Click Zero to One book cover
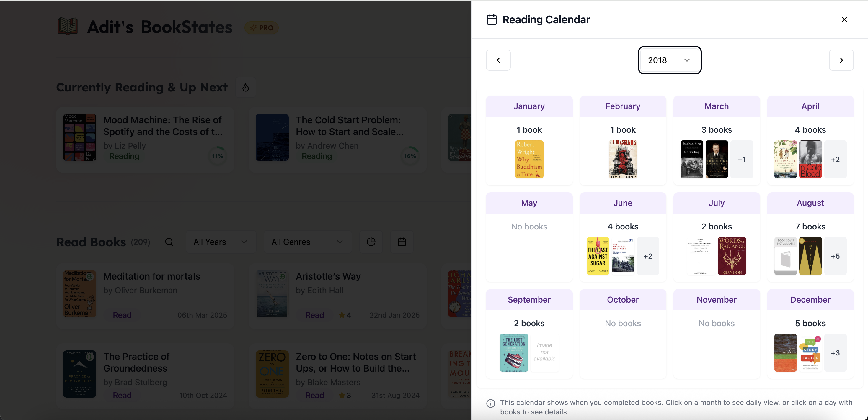The width and height of the screenshot is (868, 420). (x=272, y=374)
